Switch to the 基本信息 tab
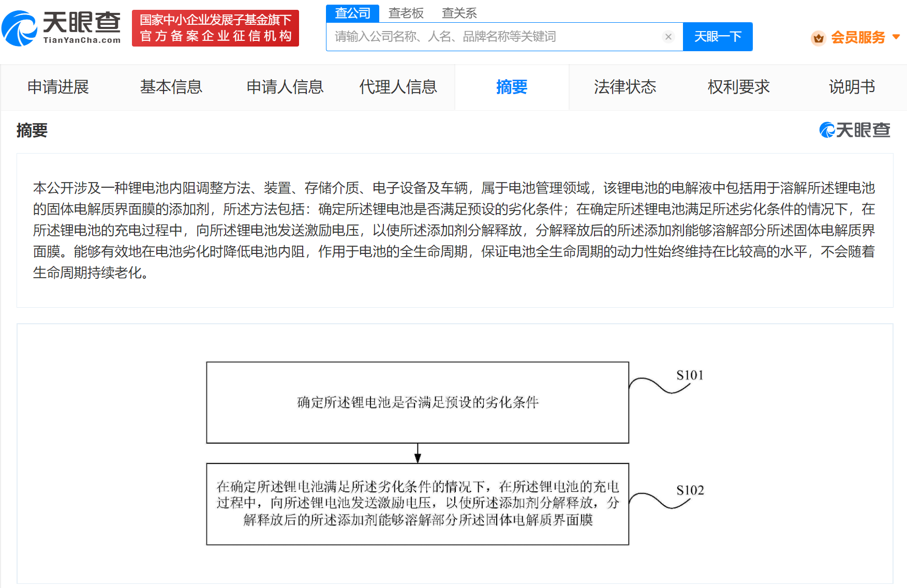 pyautogui.click(x=171, y=87)
